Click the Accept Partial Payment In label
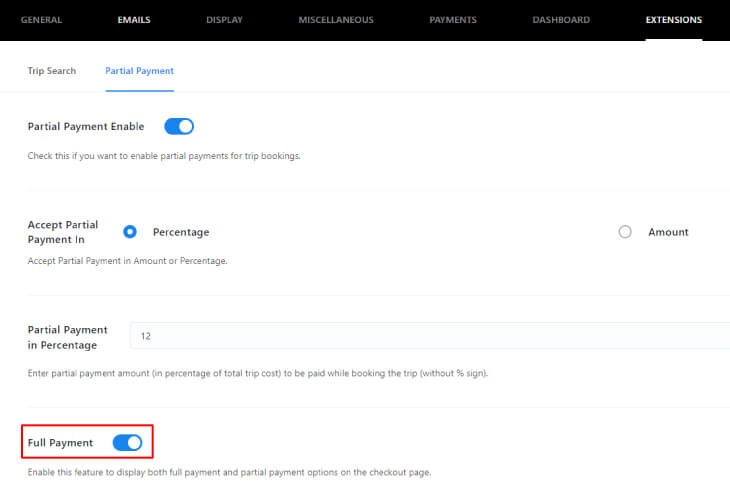This screenshot has height=501, width=730. click(63, 232)
